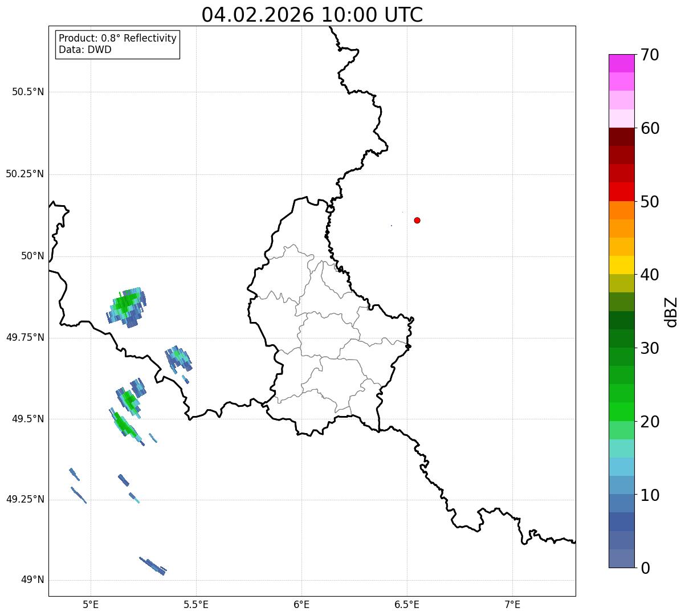Click the 50°N latitude label

click(32, 256)
